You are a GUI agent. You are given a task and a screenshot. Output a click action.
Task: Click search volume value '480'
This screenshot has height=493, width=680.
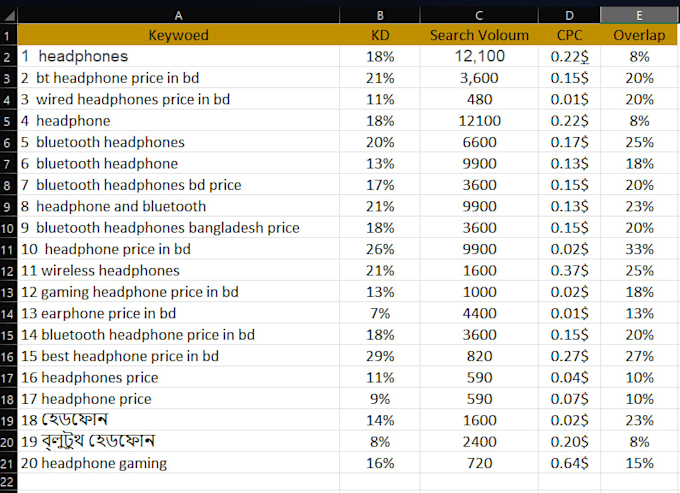click(479, 99)
